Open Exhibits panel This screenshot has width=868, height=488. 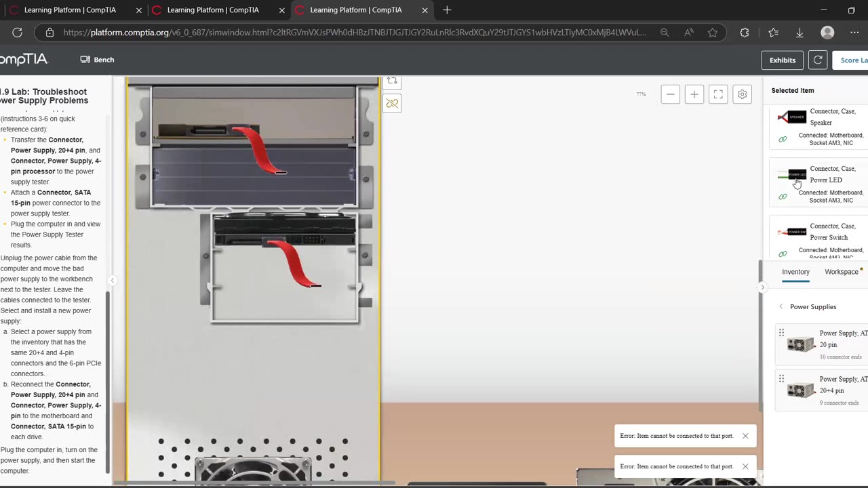(782, 60)
